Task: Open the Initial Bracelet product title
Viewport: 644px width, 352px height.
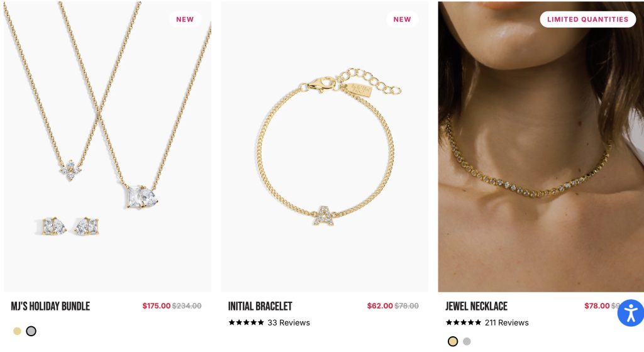Action: [x=260, y=306]
